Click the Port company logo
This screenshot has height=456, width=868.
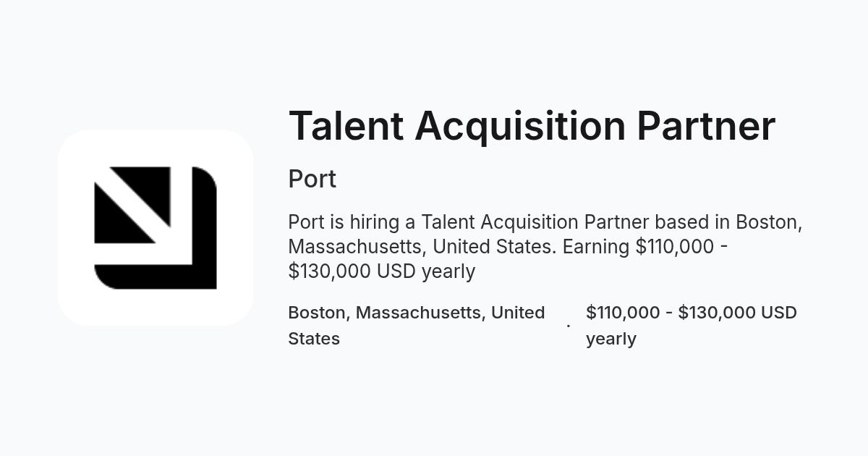tap(156, 228)
